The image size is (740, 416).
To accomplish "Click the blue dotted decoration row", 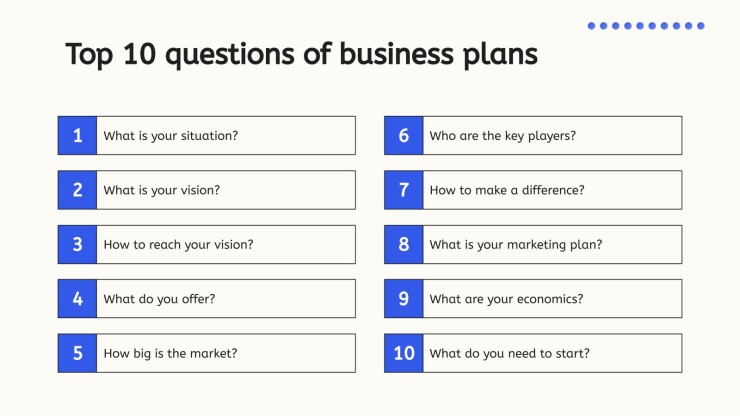I will 646,26.
